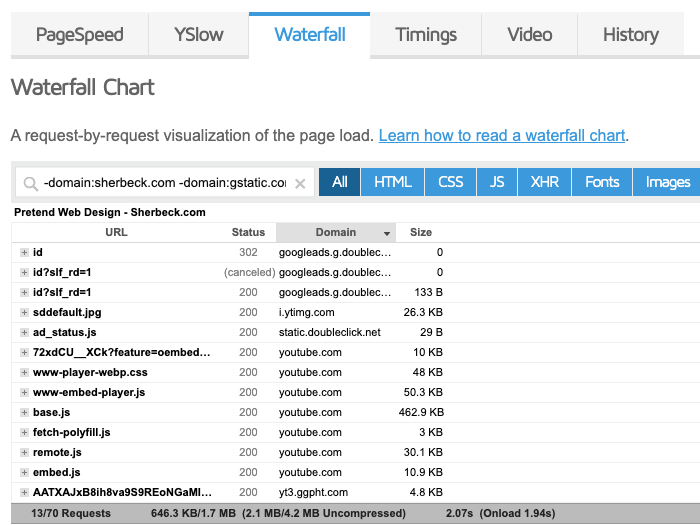Viewport: 700px width, 525px height.
Task: Click the remote.js URL text
Action: coord(57,453)
